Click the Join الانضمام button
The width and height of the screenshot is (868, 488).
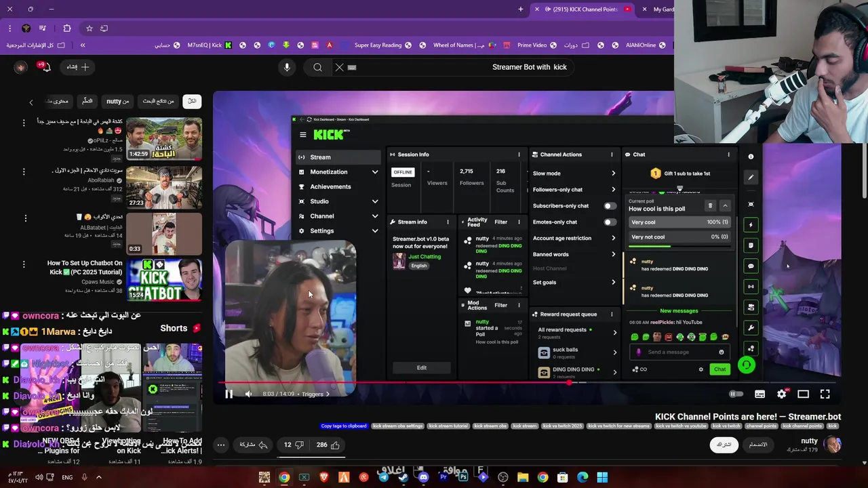coord(758,445)
